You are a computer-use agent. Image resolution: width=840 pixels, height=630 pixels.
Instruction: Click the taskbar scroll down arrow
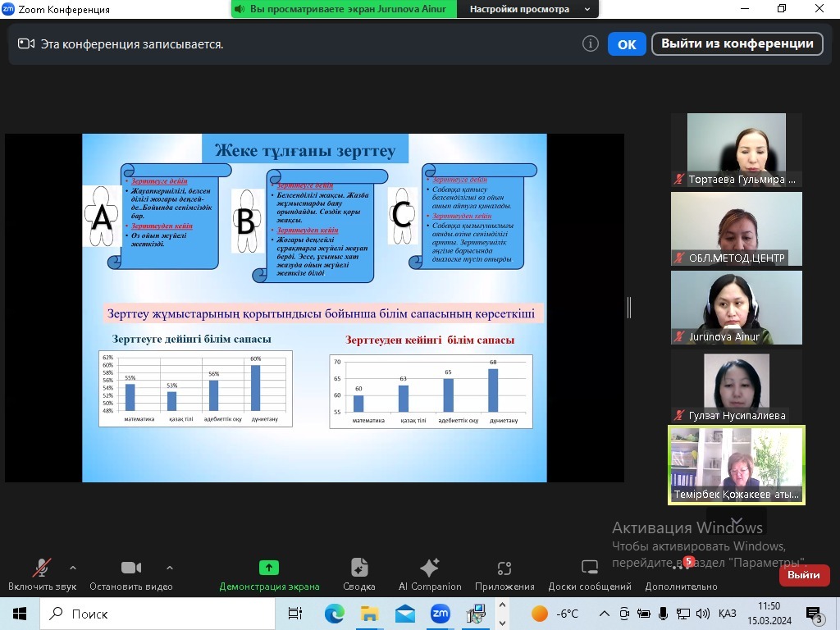click(x=502, y=623)
